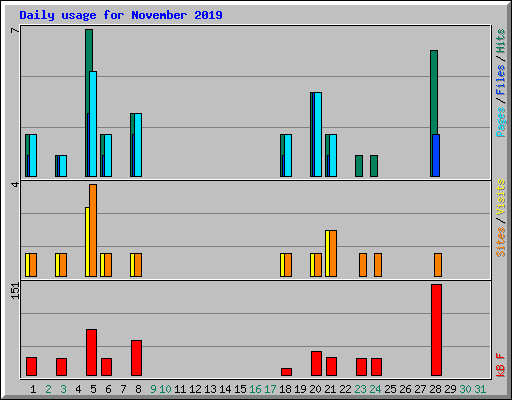This screenshot has height=400, width=512.
Task: Click the cyan pages bar for day 3
Action: pos(63,166)
